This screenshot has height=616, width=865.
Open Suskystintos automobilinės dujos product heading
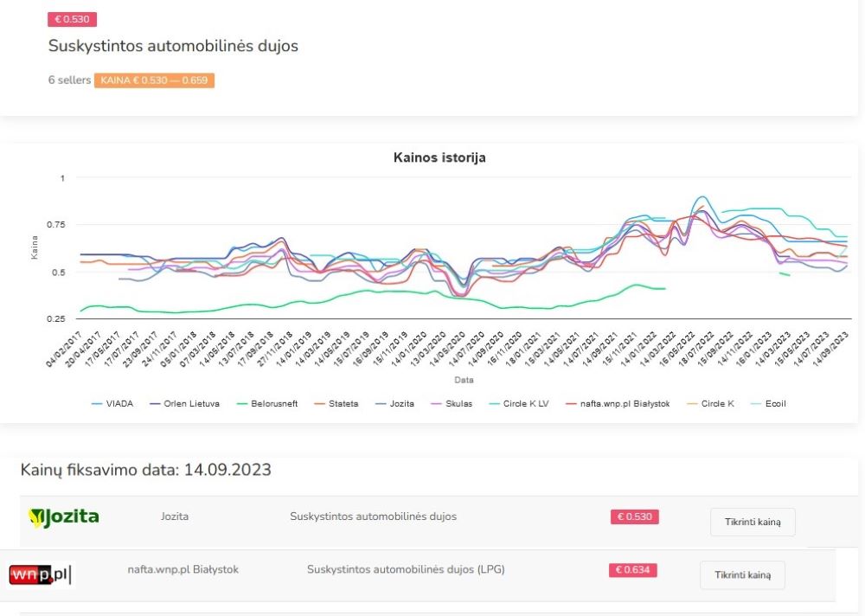(x=173, y=46)
